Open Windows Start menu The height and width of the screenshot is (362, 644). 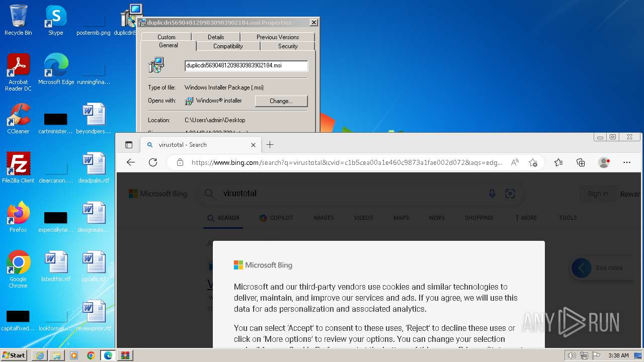pyautogui.click(x=14, y=355)
